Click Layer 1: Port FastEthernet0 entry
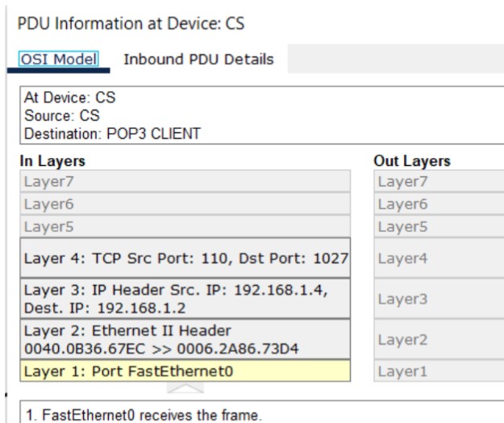 tap(185, 371)
